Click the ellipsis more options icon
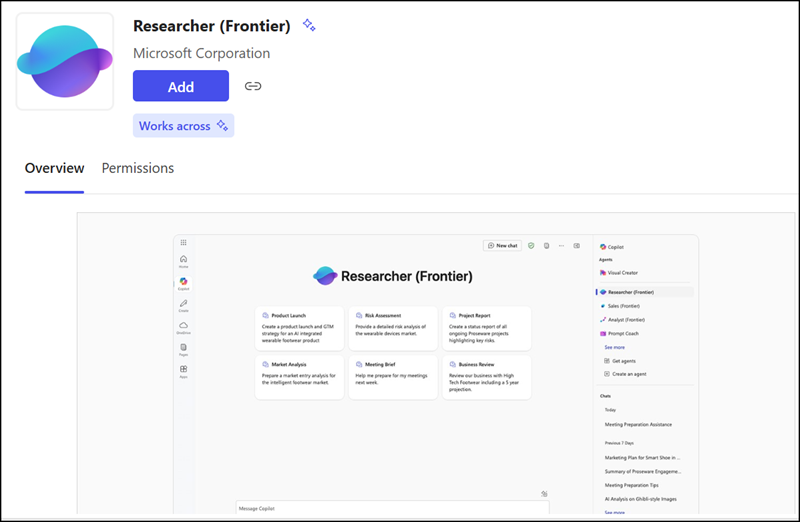The width and height of the screenshot is (800, 522). pos(561,245)
